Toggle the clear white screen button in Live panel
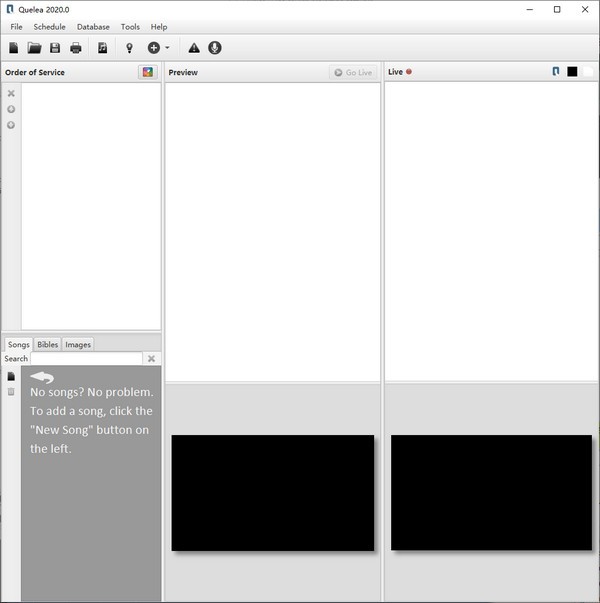The height and width of the screenshot is (603, 600). point(588,72)
